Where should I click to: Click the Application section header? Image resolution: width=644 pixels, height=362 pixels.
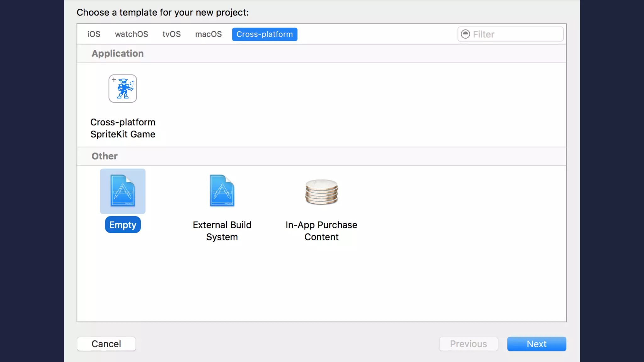(x=118, y=53)
